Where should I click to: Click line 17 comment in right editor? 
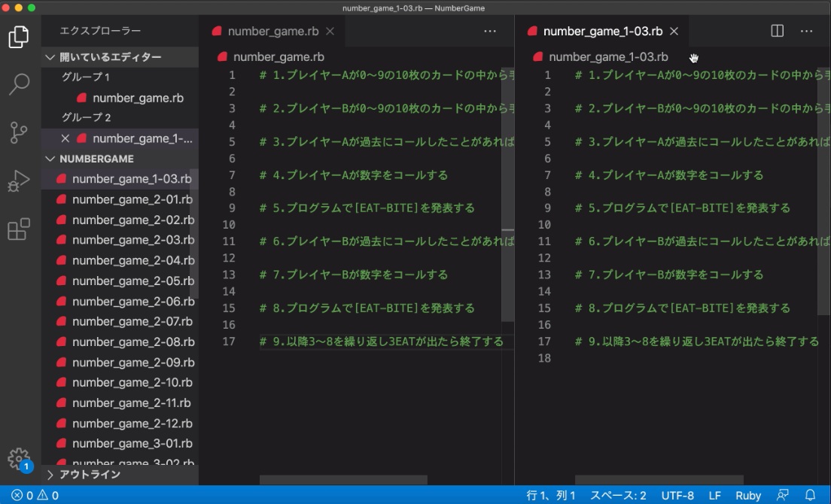pos(697,342)
